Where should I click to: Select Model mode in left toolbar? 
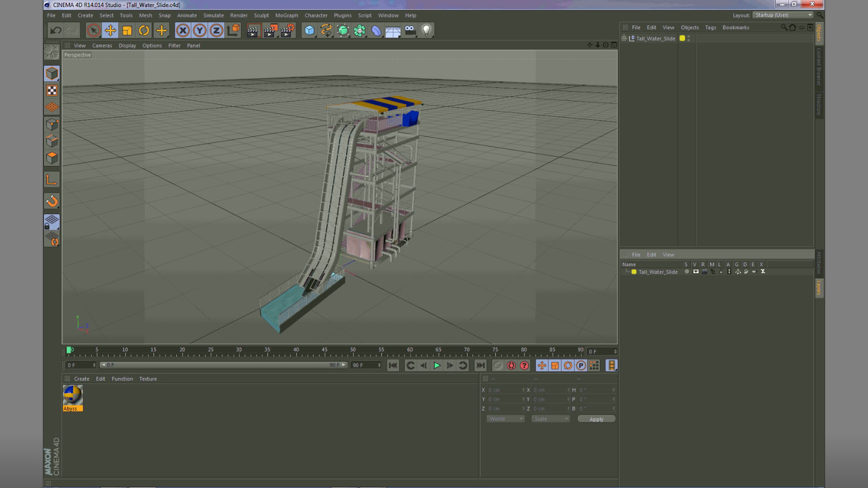point(52,73)
